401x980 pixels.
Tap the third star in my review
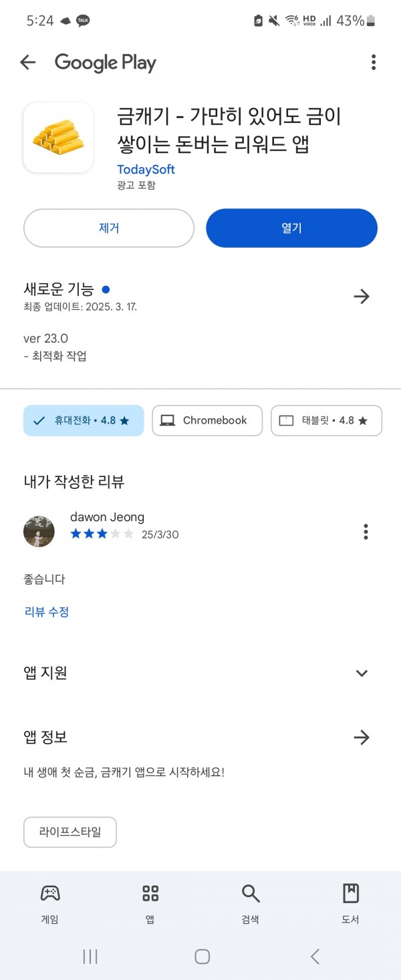click(102, 534)
